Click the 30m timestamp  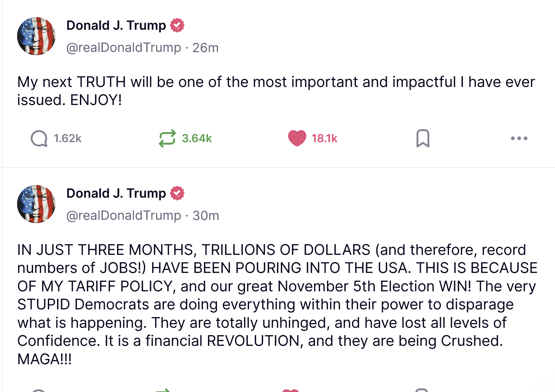tap(206, 216)
